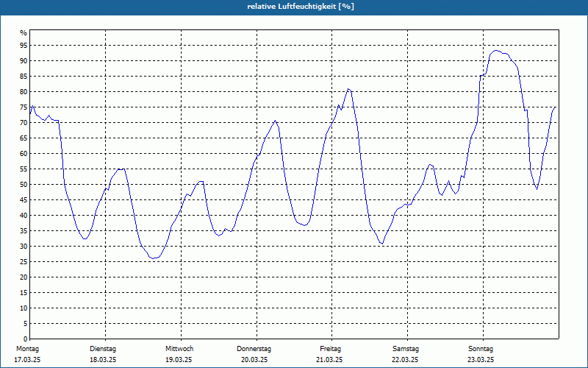Select the 80 y-axis label

click(x=24, y=92)
